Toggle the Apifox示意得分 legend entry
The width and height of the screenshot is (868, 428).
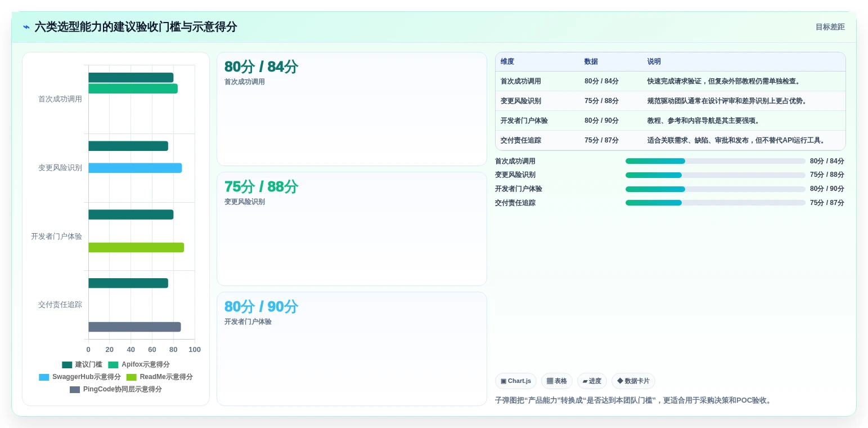point(139,364)
